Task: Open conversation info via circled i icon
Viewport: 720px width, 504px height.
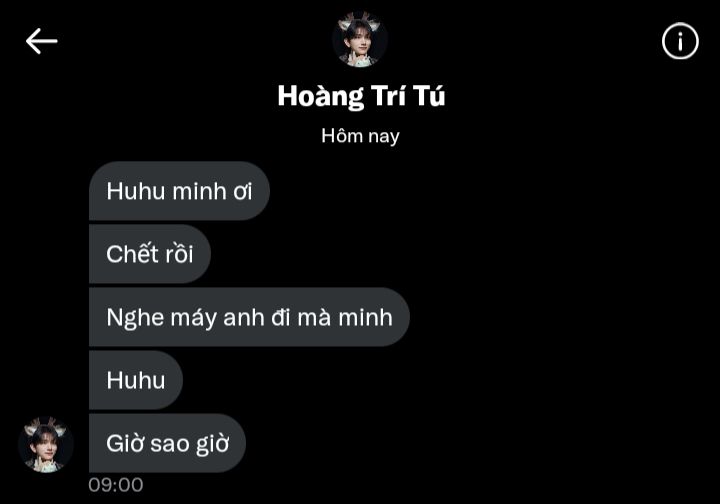Action: point(680,41)
